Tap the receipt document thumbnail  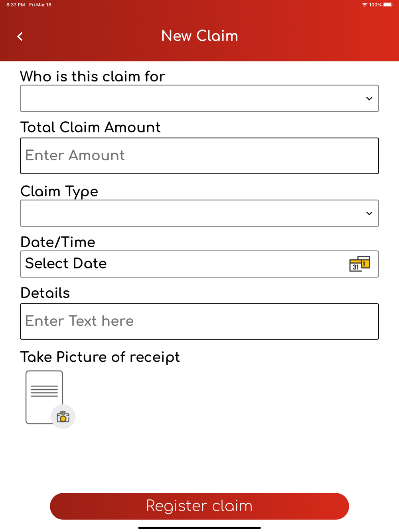pos(44,397)
